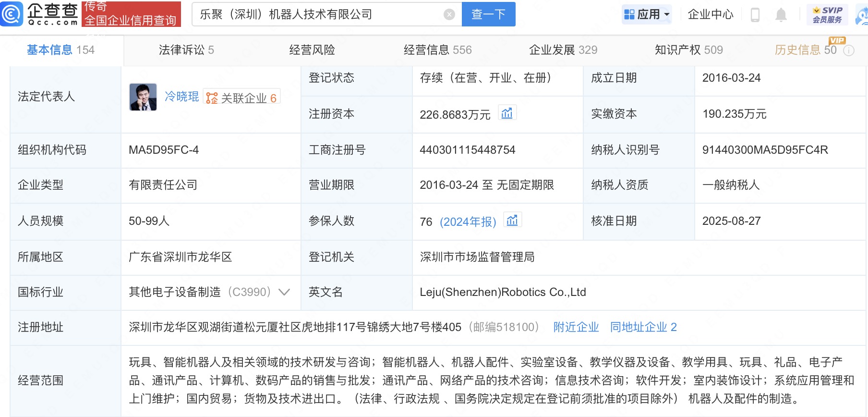
Task: Select organization code MA5D95FC-4
Action: pos(164,150)
